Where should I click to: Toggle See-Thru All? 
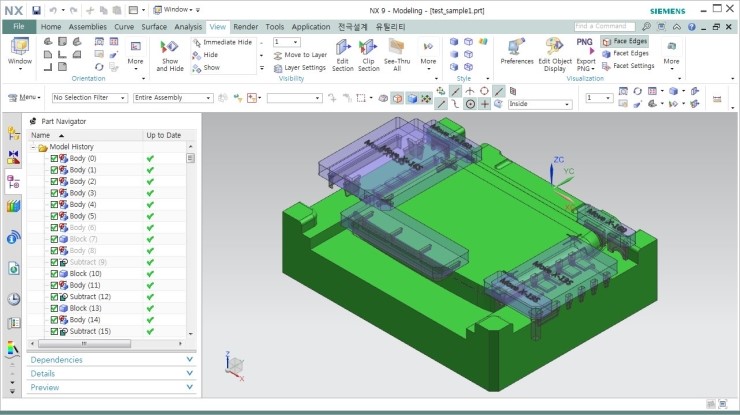[x=397, y=55]
